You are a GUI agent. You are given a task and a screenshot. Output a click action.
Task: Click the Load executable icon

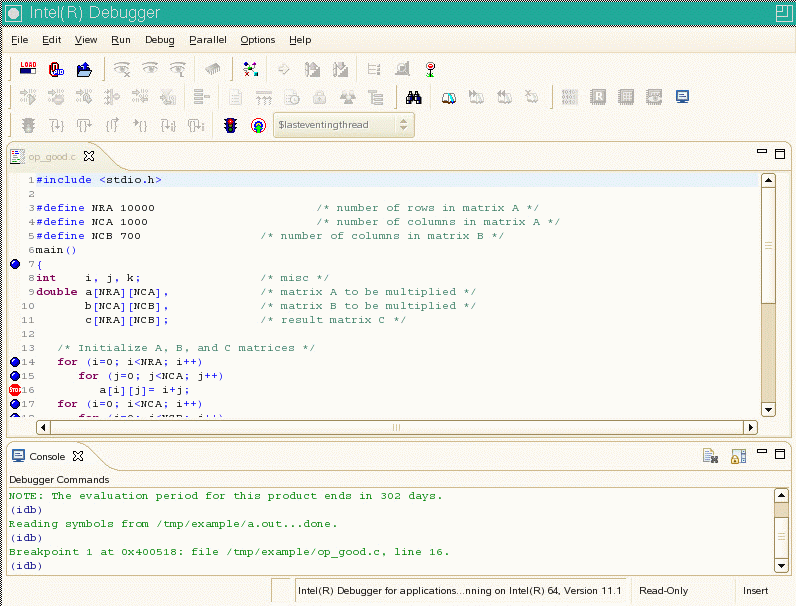(28, 69)
